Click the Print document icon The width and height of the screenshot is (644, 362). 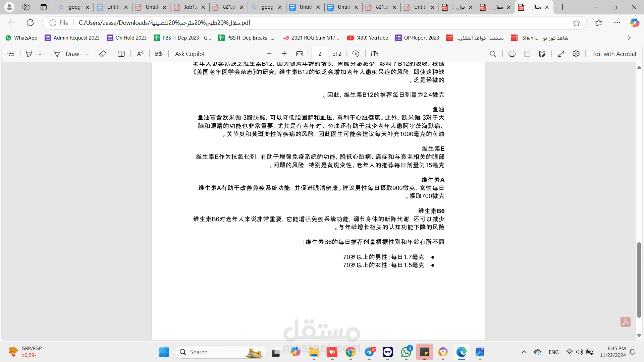[x=512, y=54]
